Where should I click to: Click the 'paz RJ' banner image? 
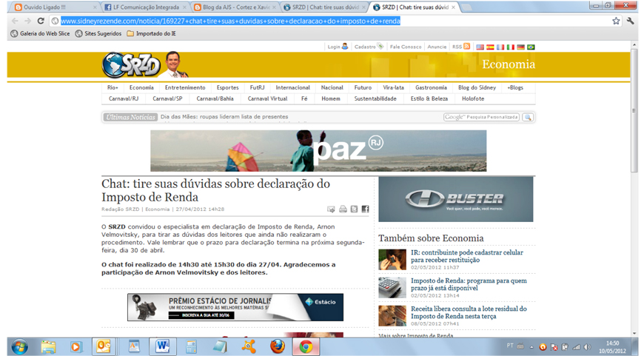click(318, 151)
